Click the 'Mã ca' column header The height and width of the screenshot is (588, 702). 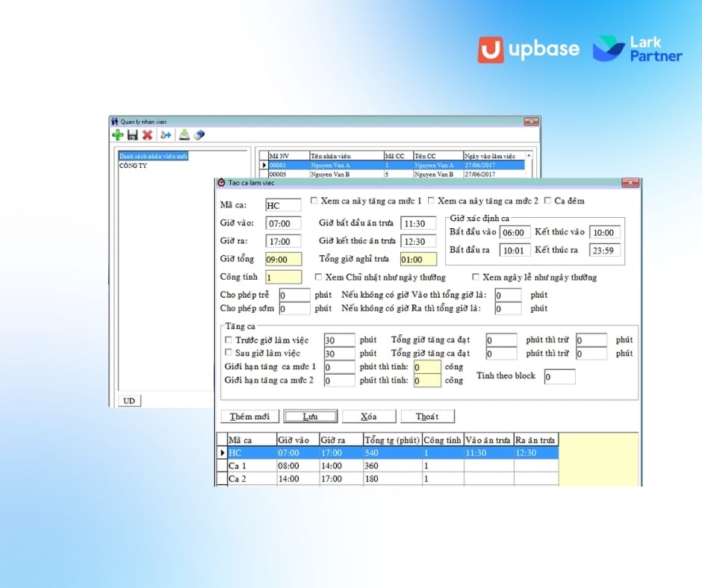pos(252,440)
